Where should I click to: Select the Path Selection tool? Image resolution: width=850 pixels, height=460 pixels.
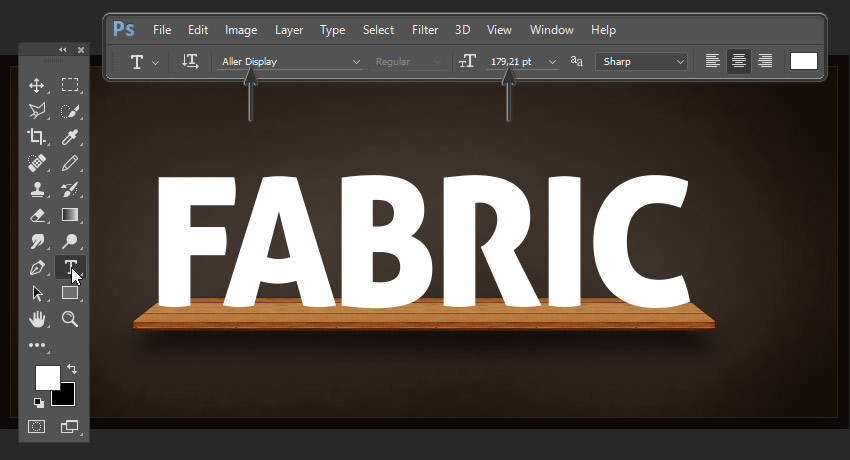36,293
